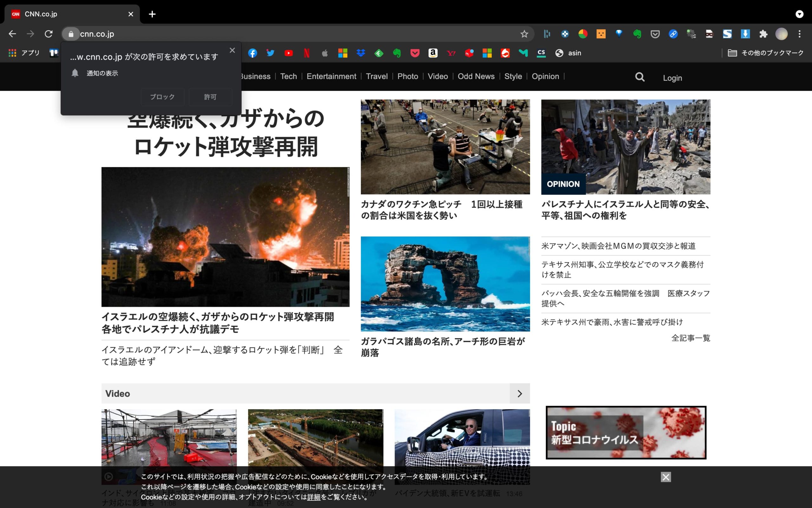Open the CS bookmark icon
The image size is (812, 508).
541,53
